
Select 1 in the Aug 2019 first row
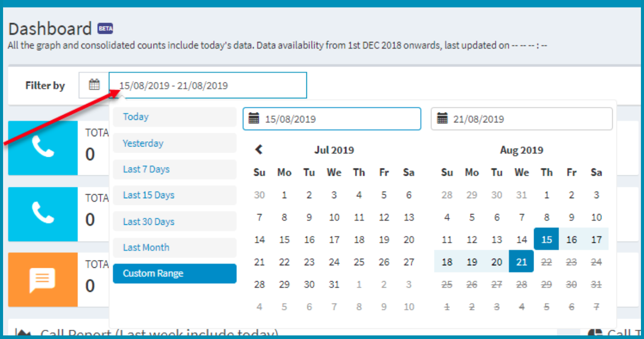coord(546,195)
